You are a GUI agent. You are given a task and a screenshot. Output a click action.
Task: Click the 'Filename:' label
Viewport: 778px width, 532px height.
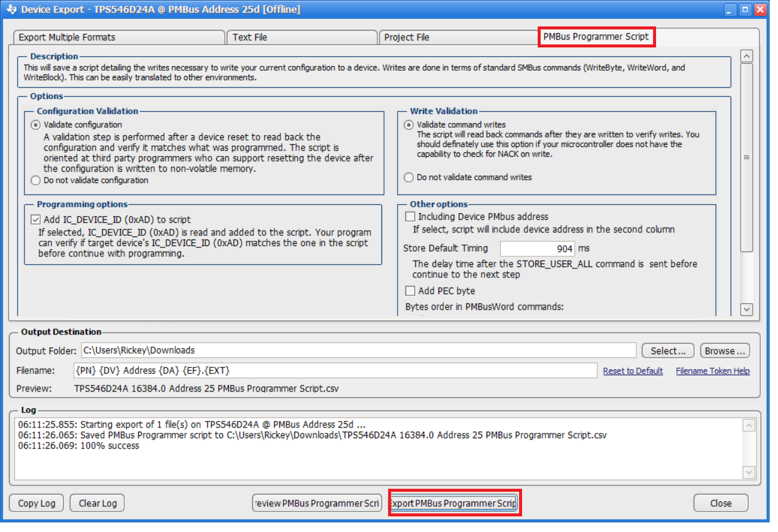point(35,370)
